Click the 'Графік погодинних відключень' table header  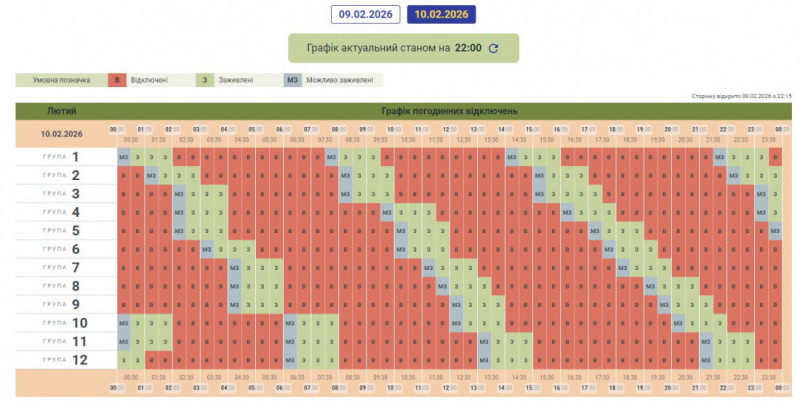[448, 109]
